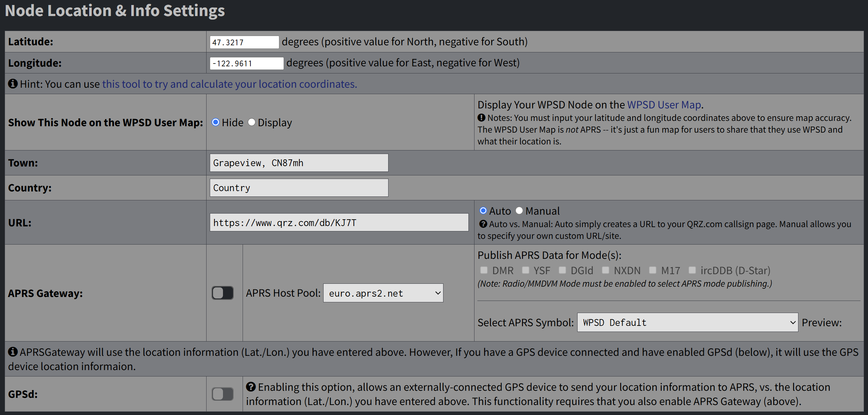
Task: Enable the GPSd toggle switch
Action: pyautogui.click(x=222, y=394)
